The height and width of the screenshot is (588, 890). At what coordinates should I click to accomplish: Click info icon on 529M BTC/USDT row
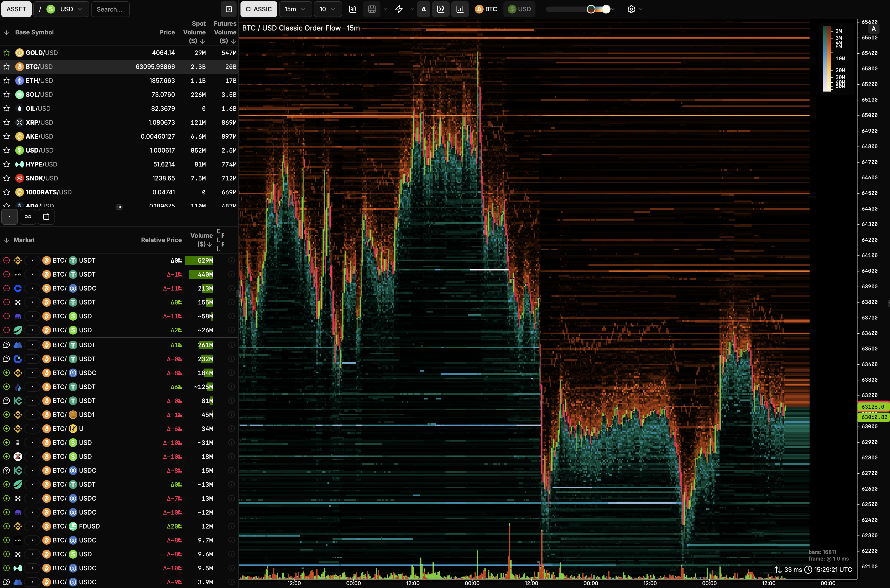(x=231, y=260)
